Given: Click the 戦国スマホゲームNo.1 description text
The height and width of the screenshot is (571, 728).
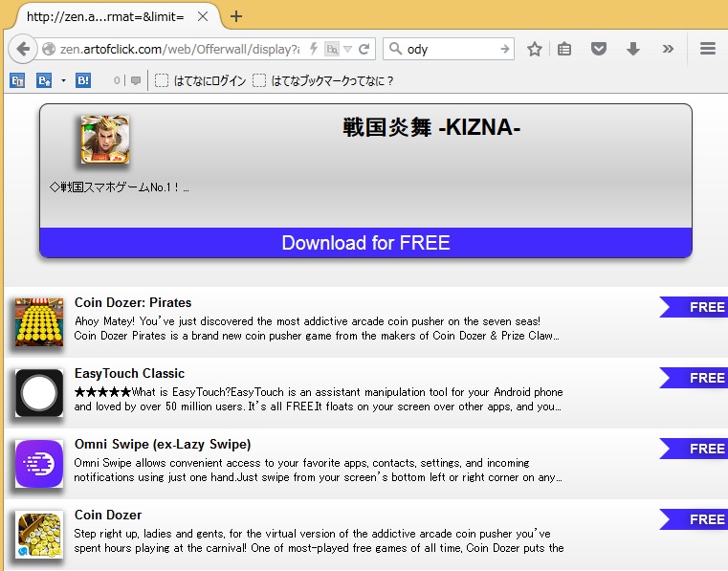Looking at the screenshot, I should [119, 187].
